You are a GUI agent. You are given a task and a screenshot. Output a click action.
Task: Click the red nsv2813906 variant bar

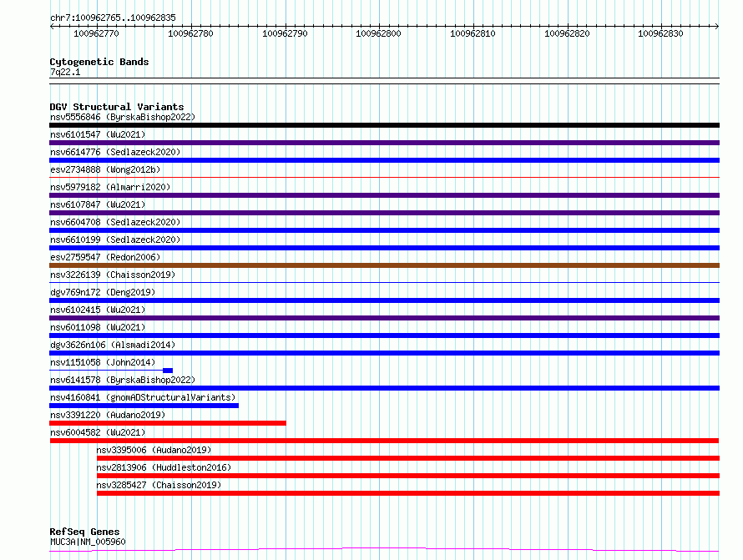[x=408, y=477]
